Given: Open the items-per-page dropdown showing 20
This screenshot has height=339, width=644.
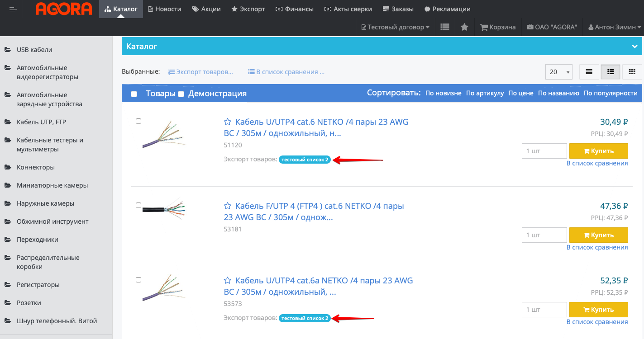Looking at the screenshot, I should (558, 72).
